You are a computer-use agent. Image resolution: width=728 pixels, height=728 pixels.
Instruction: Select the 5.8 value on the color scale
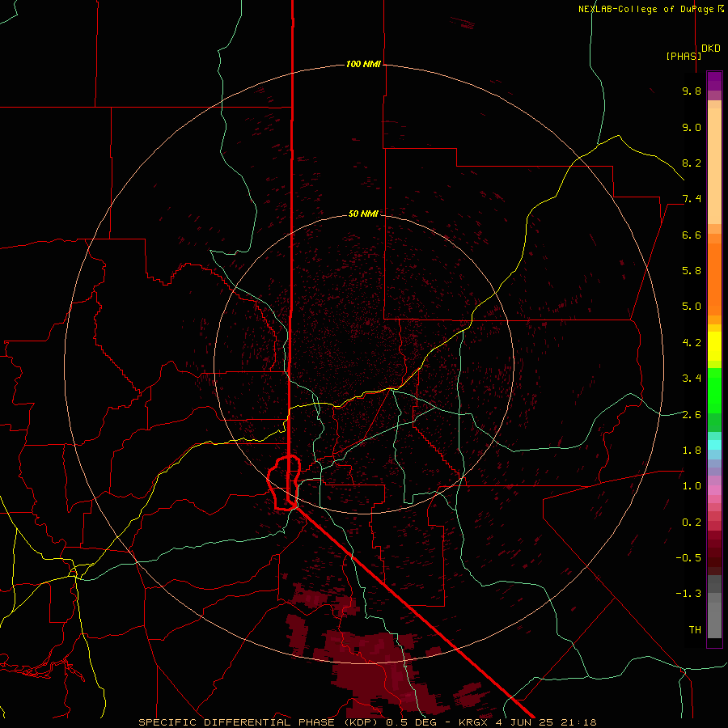point(692,271)
